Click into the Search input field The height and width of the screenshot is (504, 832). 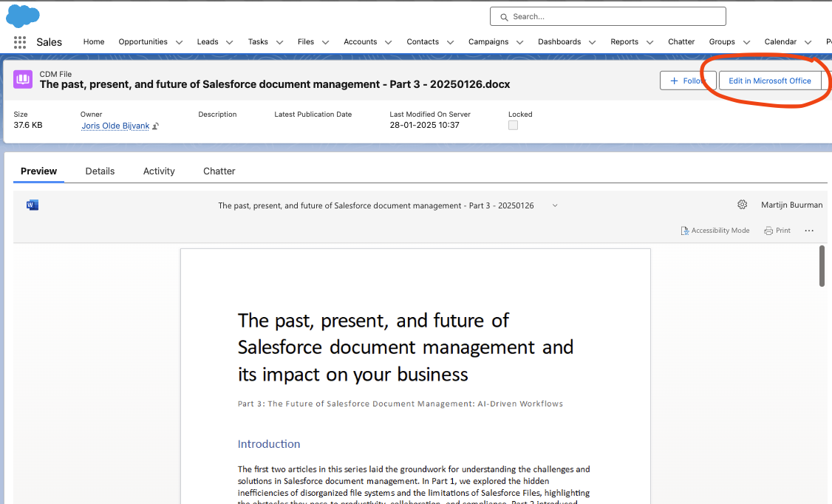coord(607,16)
